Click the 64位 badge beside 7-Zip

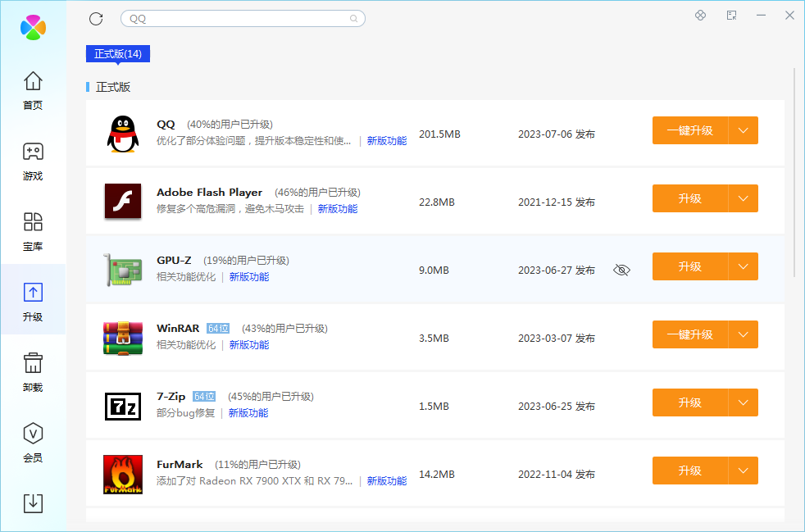[x=204, y=397]
